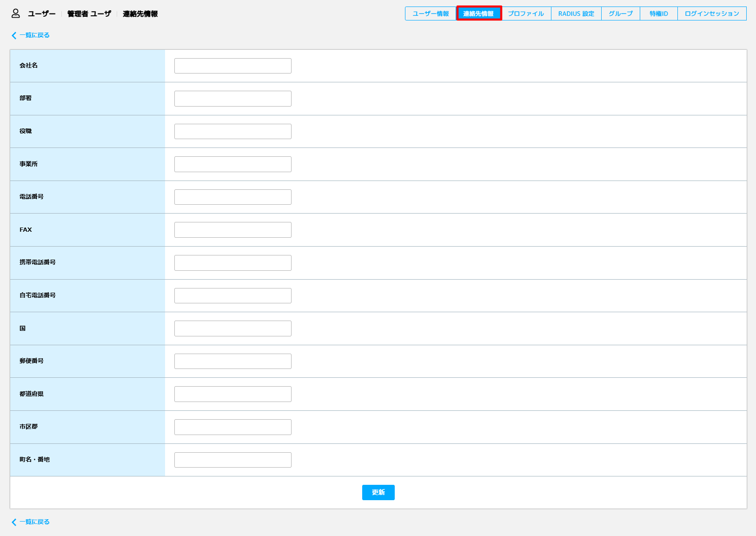Click the ユーザー breadcrumb text in header
Image resolution: width=756 pixels, height=536 pixels.
coord(41,14)
